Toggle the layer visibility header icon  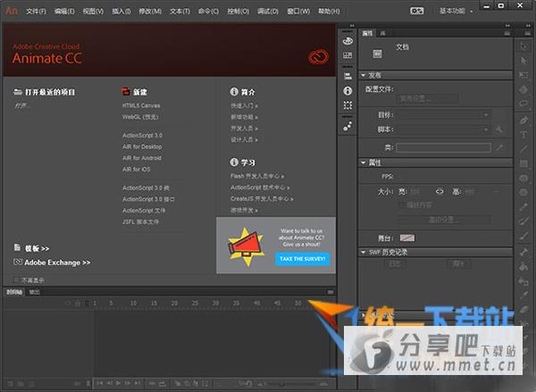[x=68, y=303]
